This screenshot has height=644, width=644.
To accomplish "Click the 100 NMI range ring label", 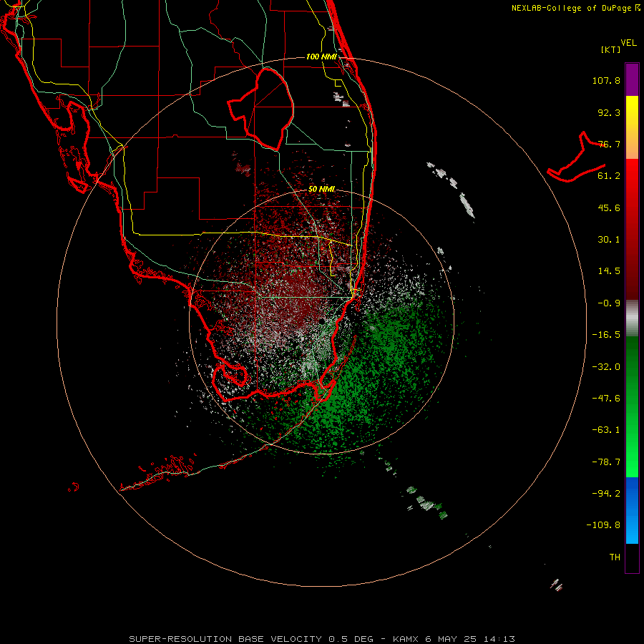I will (x=321, y=57).
